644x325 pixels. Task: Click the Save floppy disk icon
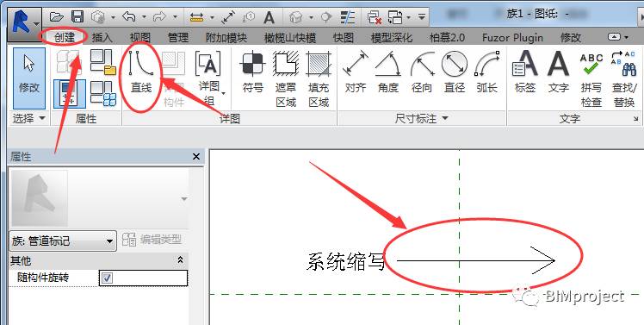tap(77, 17)
